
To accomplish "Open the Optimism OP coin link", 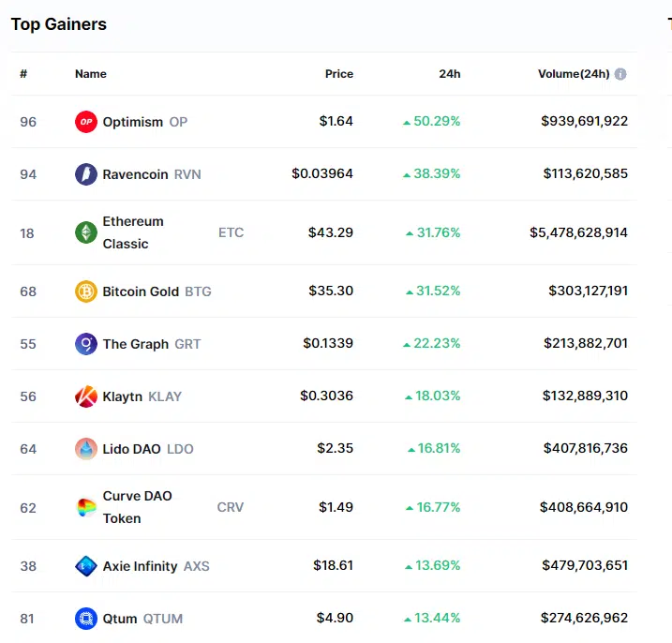I will click(x=133, y=122).
